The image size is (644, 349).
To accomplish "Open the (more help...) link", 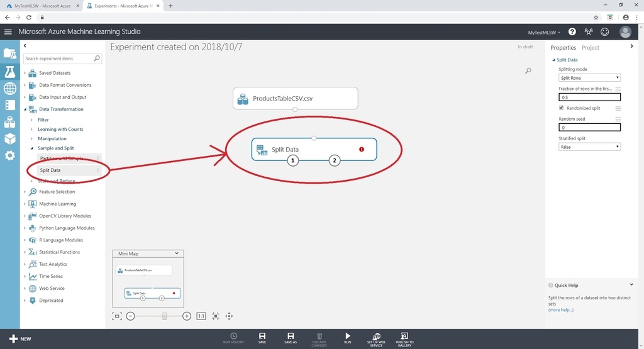I will point(560,310).
